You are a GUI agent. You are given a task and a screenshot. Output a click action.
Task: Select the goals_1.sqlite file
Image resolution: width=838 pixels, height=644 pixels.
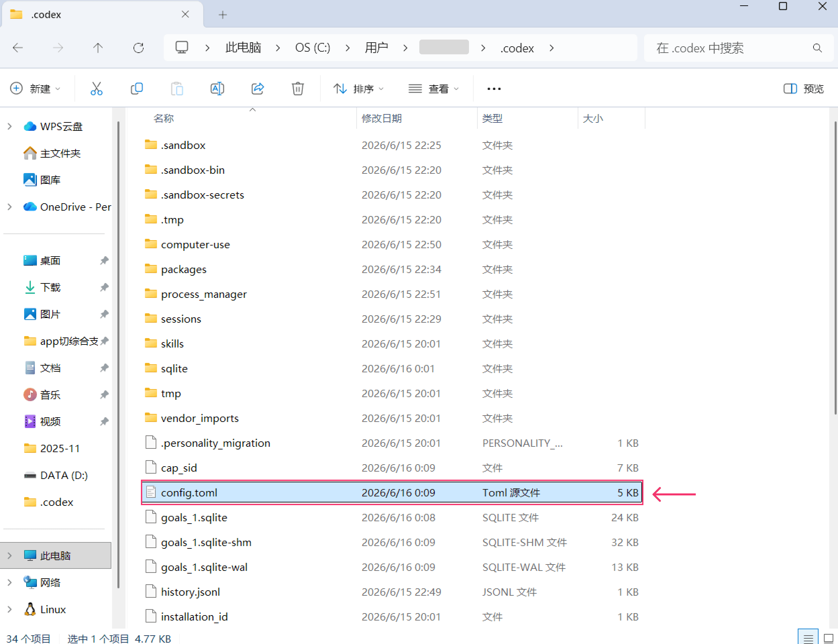tap(392, 518)
